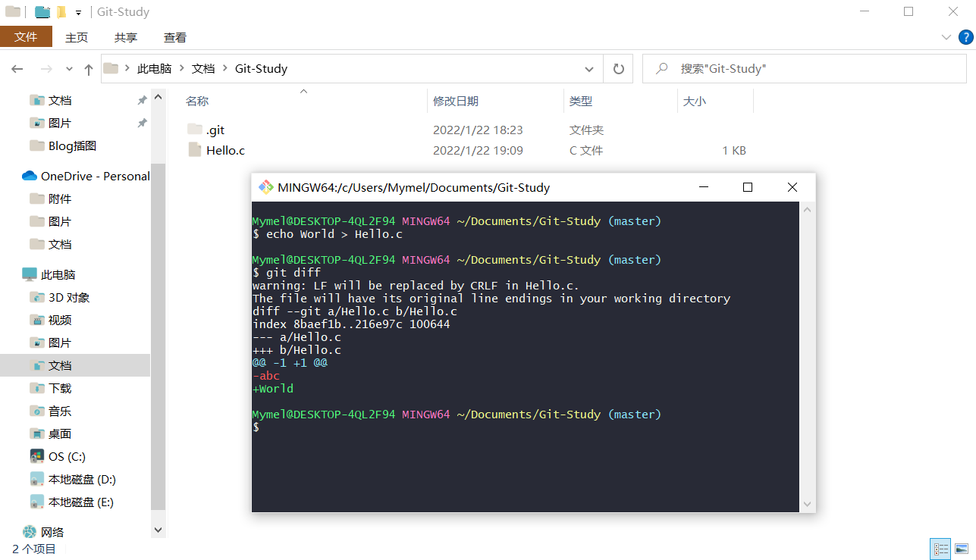Image resolution: width=976 pixels, height=560 pixels.
Task: Open 桌面 in navigation pane
Action: 60,433
